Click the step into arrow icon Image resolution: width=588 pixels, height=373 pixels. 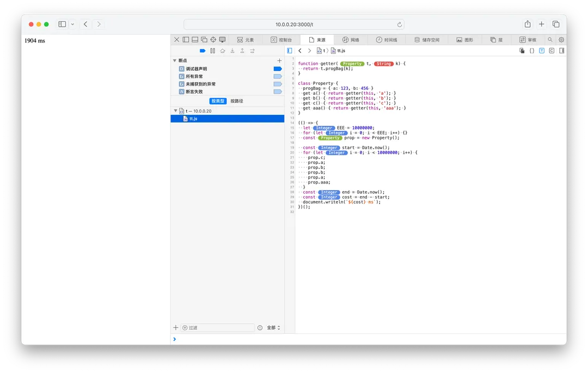232,51
